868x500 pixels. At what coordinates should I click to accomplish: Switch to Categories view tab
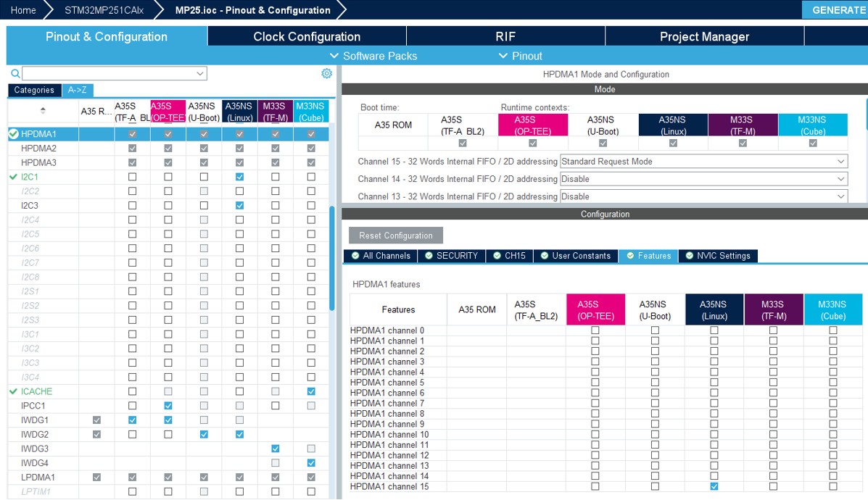click(34, 90)
